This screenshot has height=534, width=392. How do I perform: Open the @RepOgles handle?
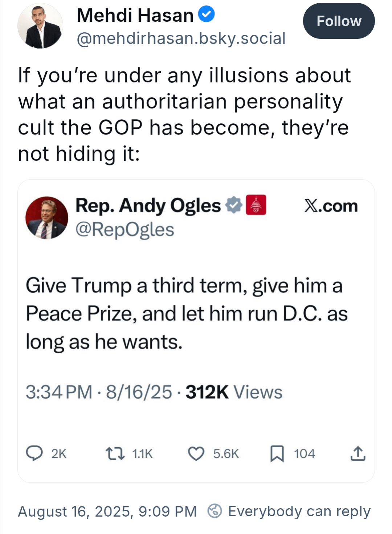coord(125,230)
